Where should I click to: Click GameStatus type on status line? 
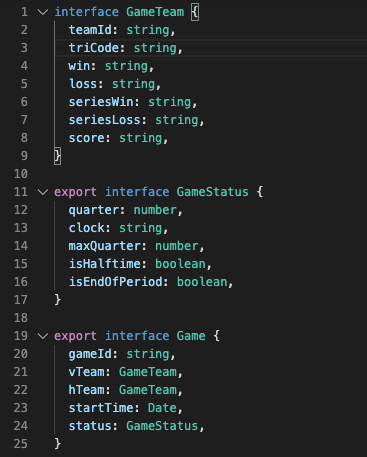pos(162,426)
